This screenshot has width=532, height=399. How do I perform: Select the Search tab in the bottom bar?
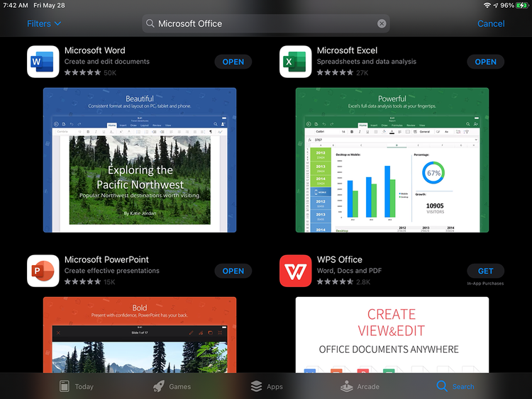click(455, 386)
